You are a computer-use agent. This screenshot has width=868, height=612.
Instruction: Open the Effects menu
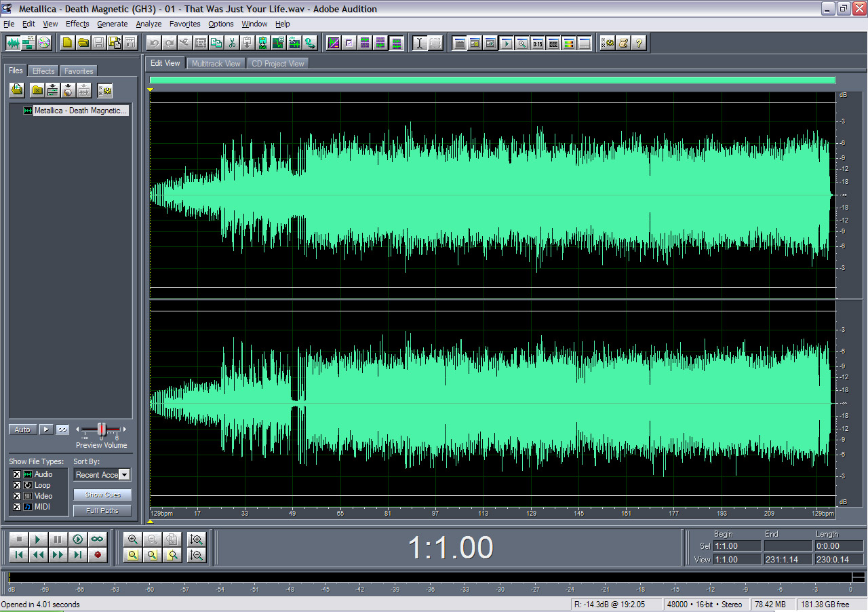(x=77, y=24)
